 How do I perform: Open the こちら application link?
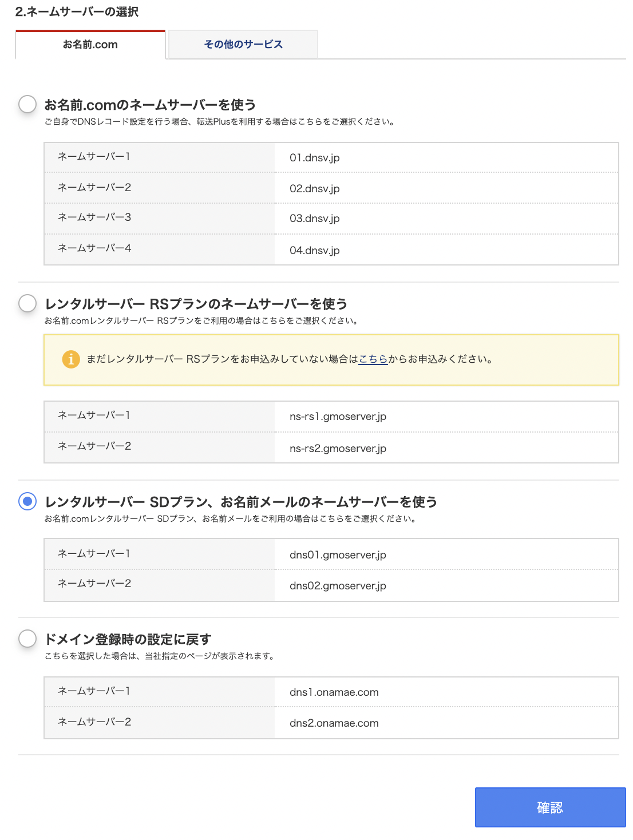click(x=372, y=359)
